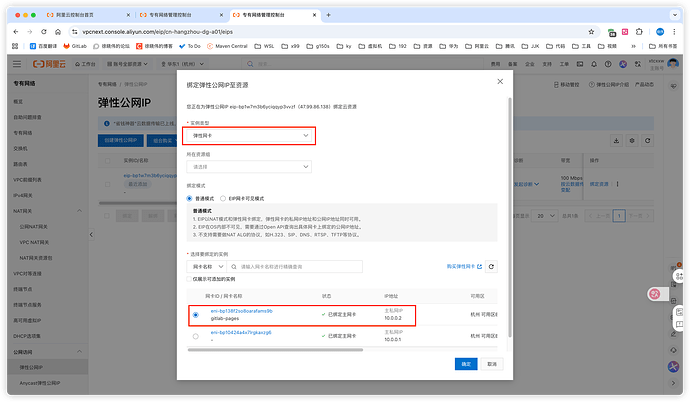The width and height of the screenshot is (690, 402).
Task: Open the 实例类型 dropdown showing 弹性网卡
Action: [x=250, y=134]
